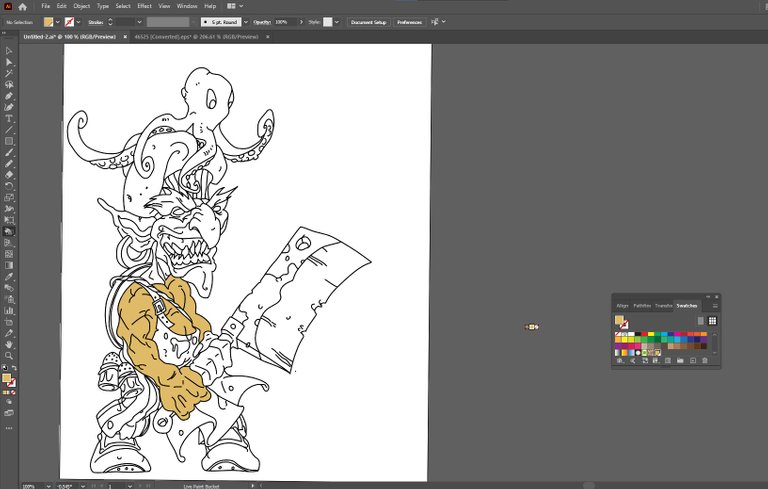Select the Column Graph tool
This screenshot has height=489, width=768.
click(x=9, y=310)
